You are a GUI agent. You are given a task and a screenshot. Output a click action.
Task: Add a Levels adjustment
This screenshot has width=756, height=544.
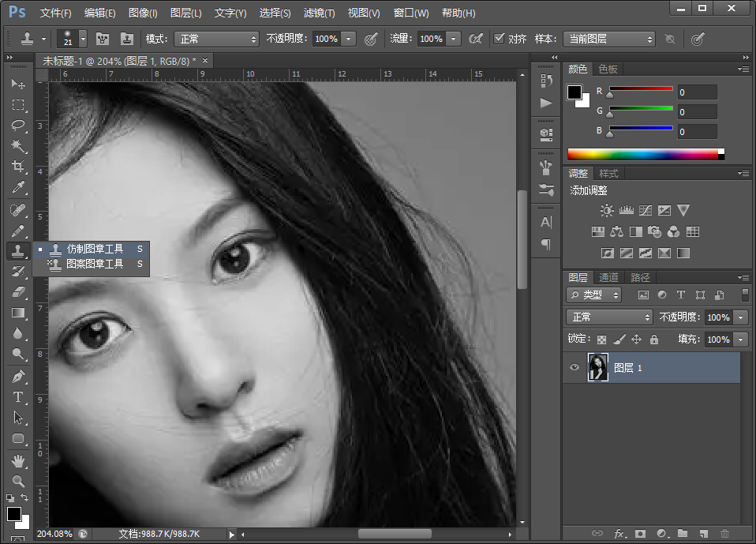(626, 210)
